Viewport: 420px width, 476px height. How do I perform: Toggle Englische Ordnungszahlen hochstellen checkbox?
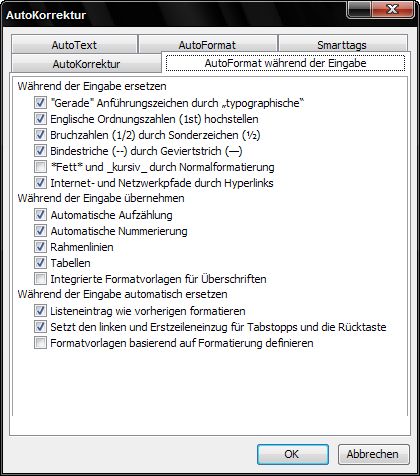pyautogui.click(x=40, y=119)
